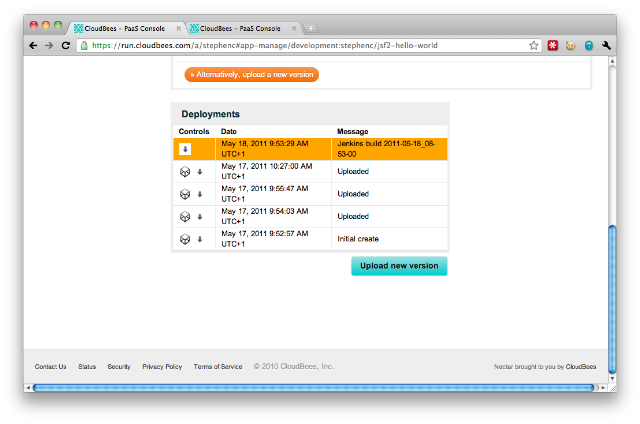Click the vertical scrollbar thumb
This screenshot has width=640, height=424.
click(612, 299)
